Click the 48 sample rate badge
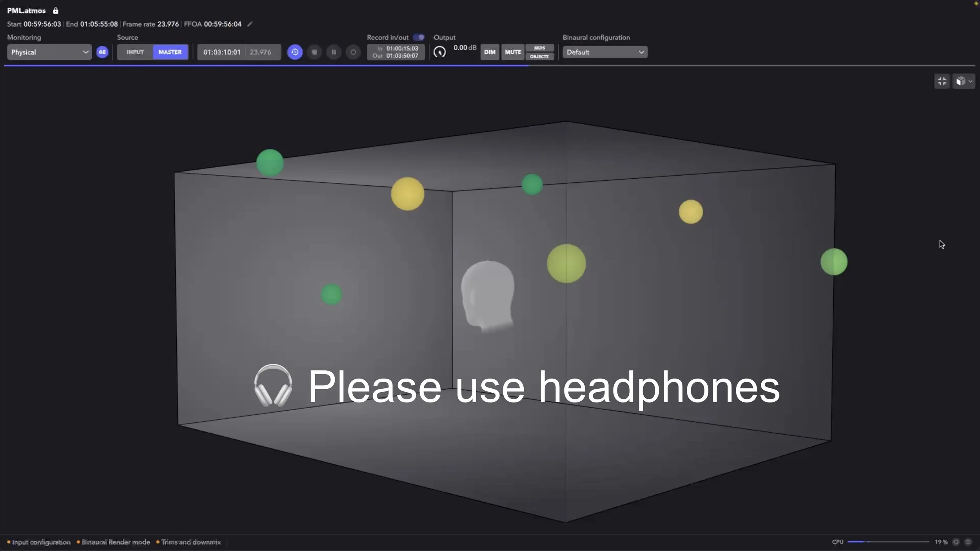Screen dimensions: 980x551 click(102, 52)
